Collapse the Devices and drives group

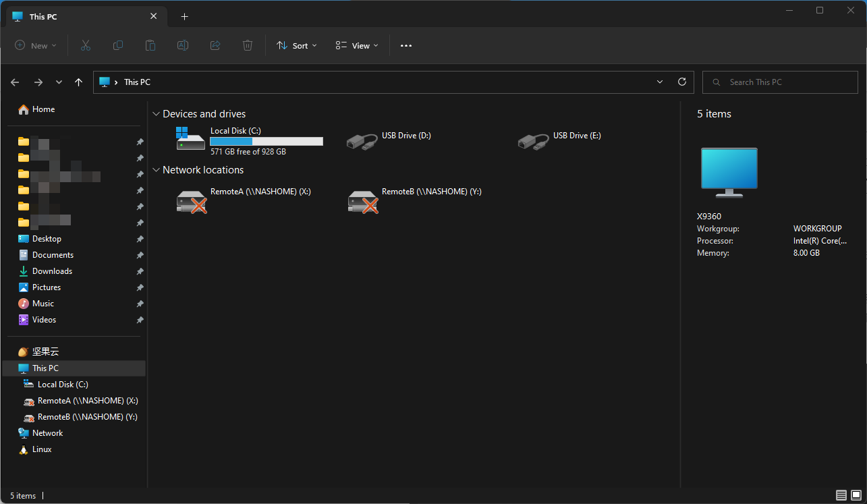pyautogui.click(x=157, y=114)
